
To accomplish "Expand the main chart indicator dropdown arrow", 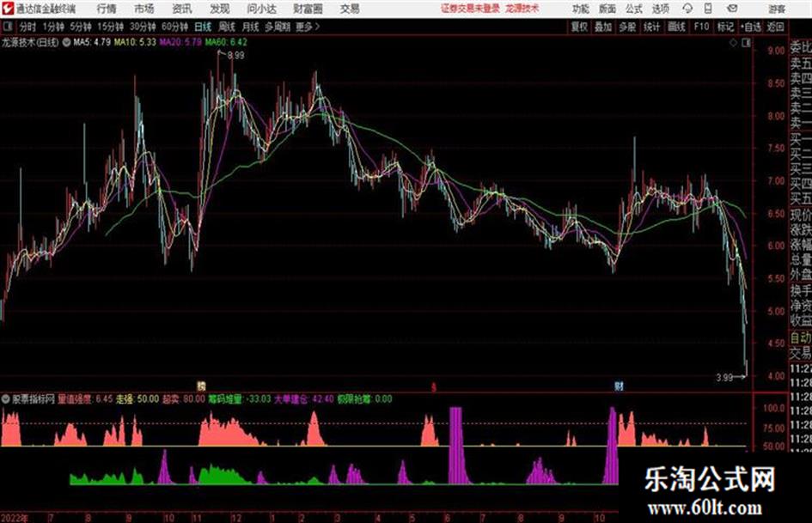I will point(66,42).
